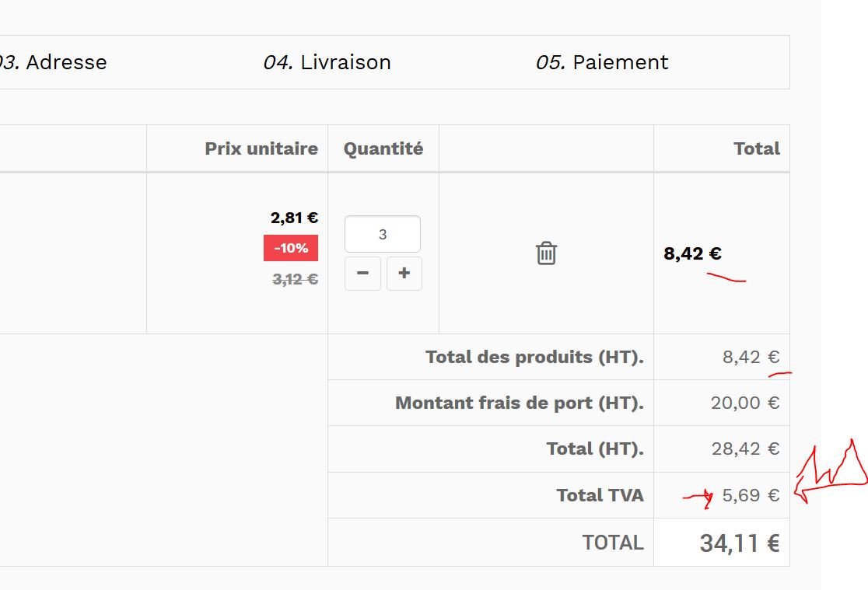Click the Total des produits (HT) label
868x590 pixels.
click(x=534, y=358)
